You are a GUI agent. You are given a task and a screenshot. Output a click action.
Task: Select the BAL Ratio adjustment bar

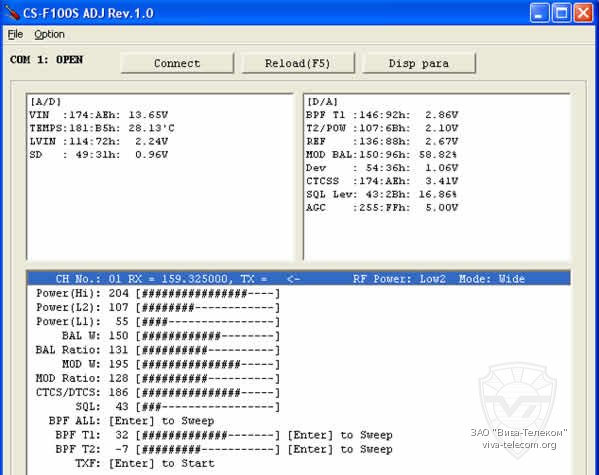click(x=208, y=350)
